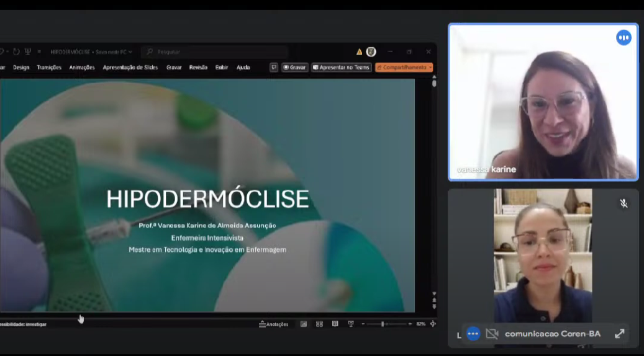This screenshot has width=644, height=356.
Task: Open the Compartilhamento share button
Action: (401, 68)
